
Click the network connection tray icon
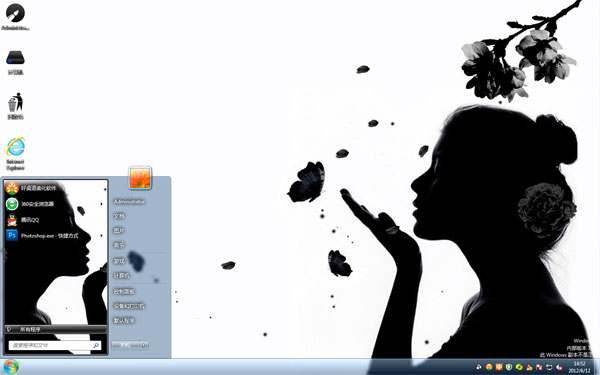[549, 367]
